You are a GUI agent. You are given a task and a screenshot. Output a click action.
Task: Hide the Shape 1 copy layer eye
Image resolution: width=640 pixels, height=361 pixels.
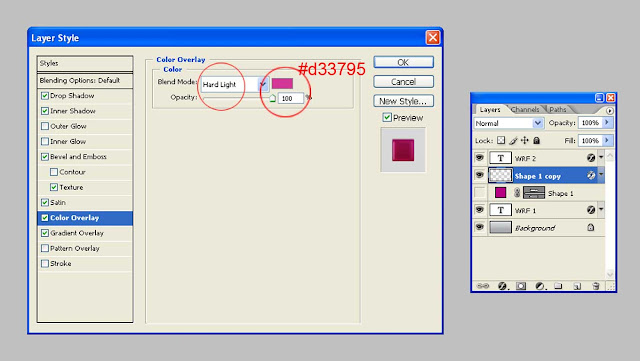click(x=480, y=175)
